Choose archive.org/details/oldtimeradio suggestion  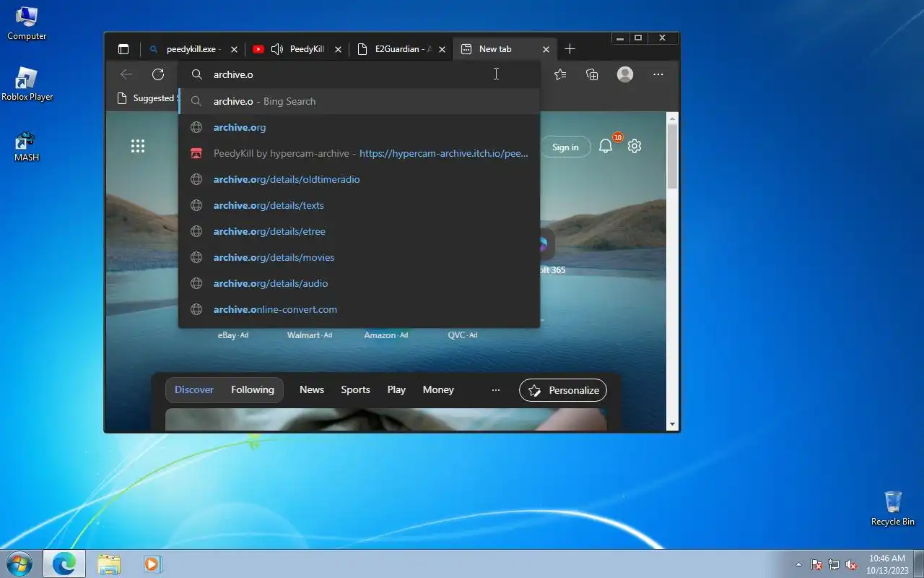[x=359, y=179]
